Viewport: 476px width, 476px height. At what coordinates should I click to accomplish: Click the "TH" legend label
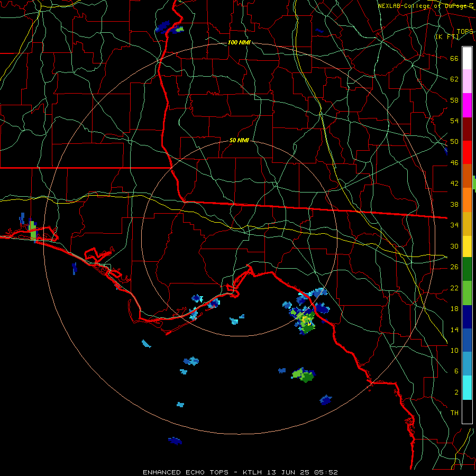coord(454,413)
